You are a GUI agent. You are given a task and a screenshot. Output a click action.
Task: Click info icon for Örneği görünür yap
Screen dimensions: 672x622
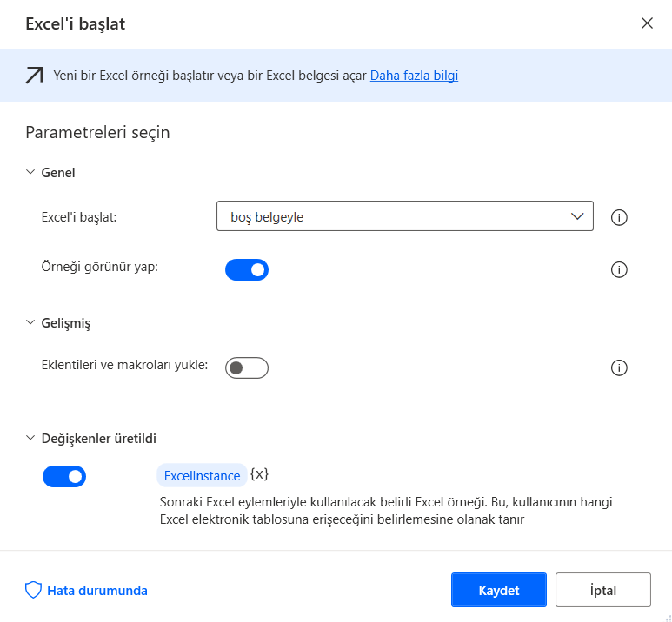coord(619,270)
